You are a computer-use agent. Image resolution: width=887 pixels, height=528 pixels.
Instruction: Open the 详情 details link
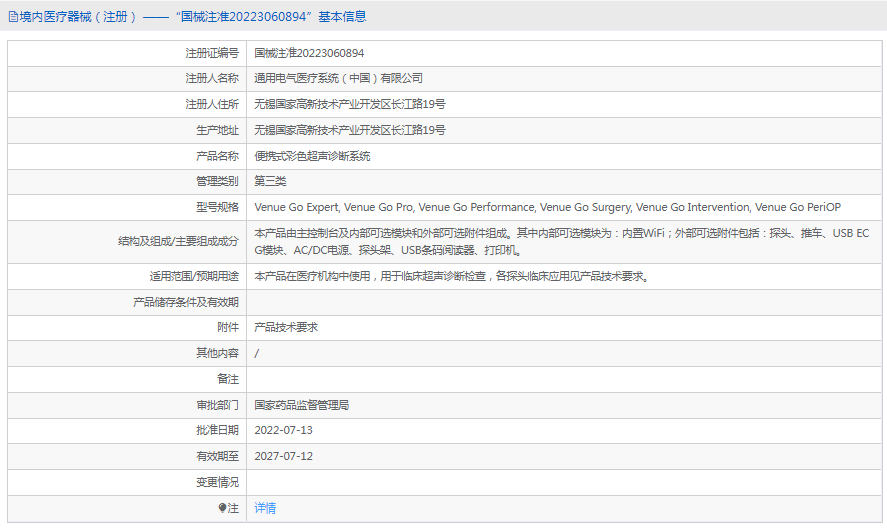[x=265, y=508]
